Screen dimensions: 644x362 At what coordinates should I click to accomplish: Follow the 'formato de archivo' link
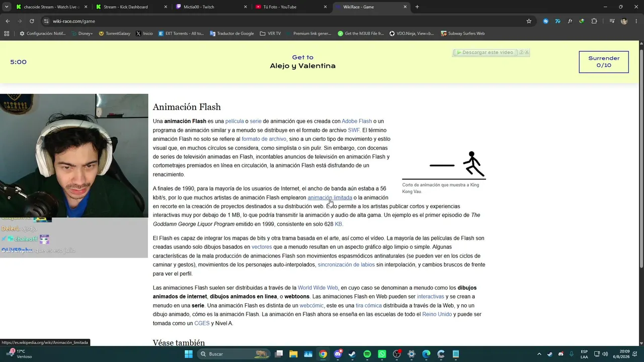click(264, 139)
